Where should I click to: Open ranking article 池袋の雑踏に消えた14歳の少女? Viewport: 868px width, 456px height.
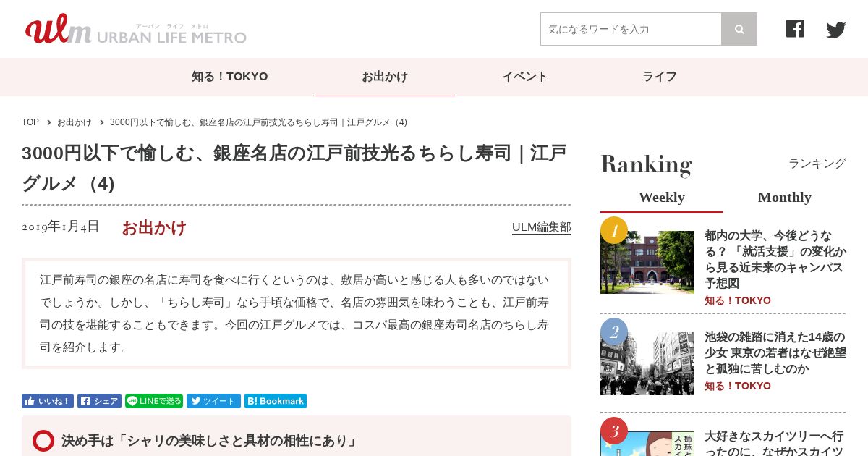pos(775,352)
